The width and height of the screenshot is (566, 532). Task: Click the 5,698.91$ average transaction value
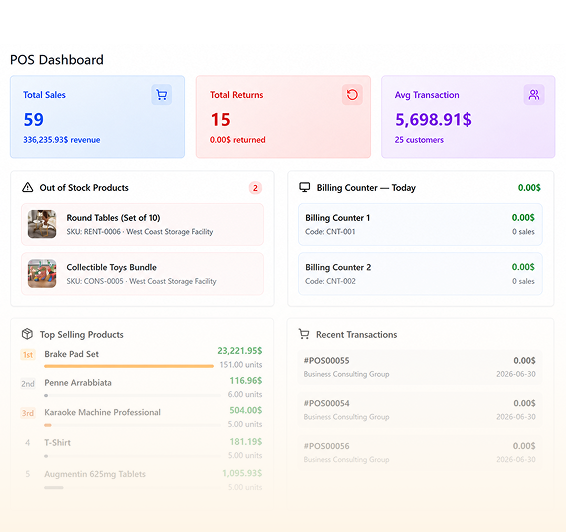pos(433,119)
